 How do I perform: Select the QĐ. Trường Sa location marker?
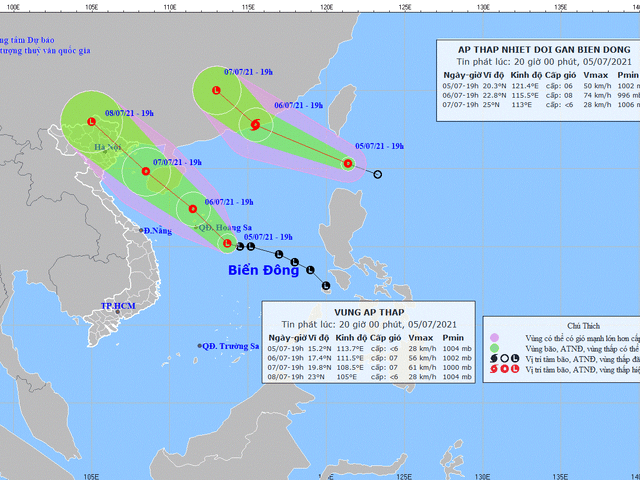198,347
